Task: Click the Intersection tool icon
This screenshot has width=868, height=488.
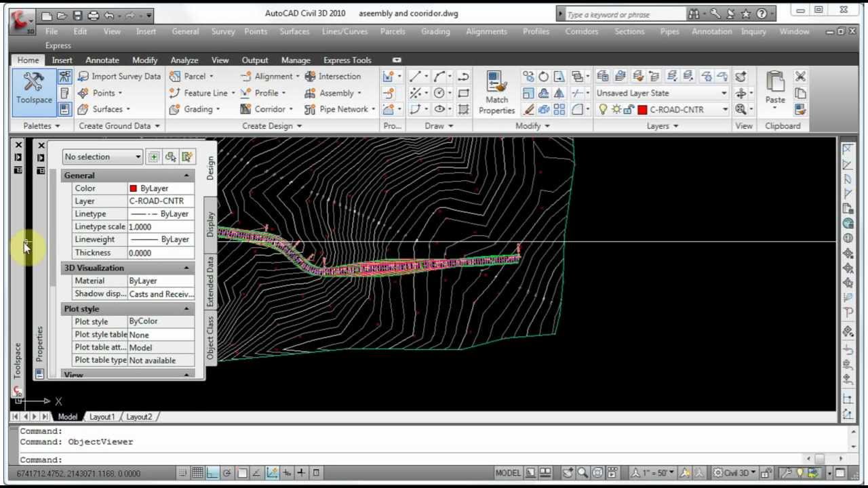Action: tap(310, 77)
